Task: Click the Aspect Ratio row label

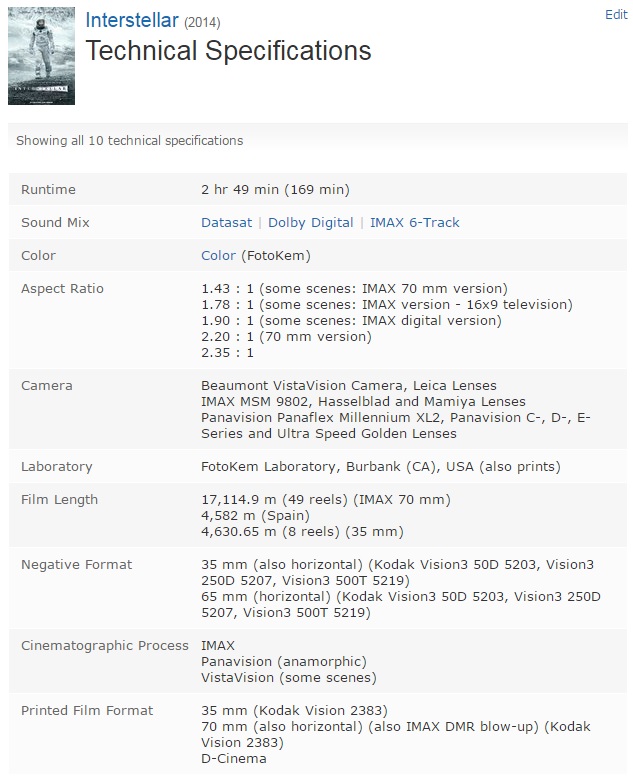Action: pos(62,289)
